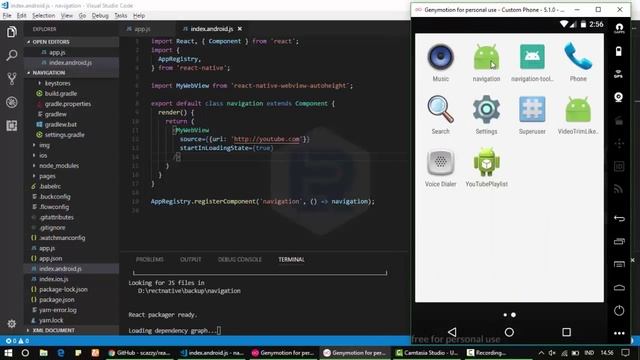Viewport: 640px width, 360px height.
Task: Select .babelrc in the explorer
Action: click(50, 186)
